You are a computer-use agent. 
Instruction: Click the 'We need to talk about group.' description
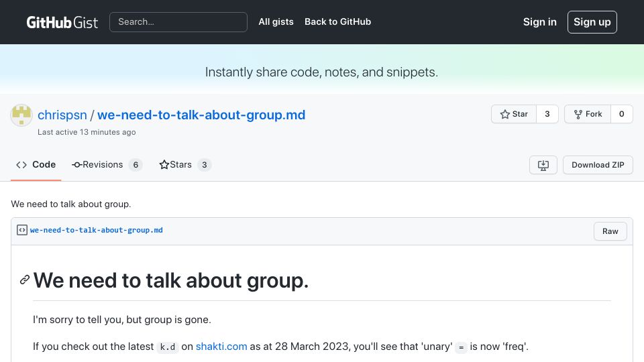[x=71, y=204]
